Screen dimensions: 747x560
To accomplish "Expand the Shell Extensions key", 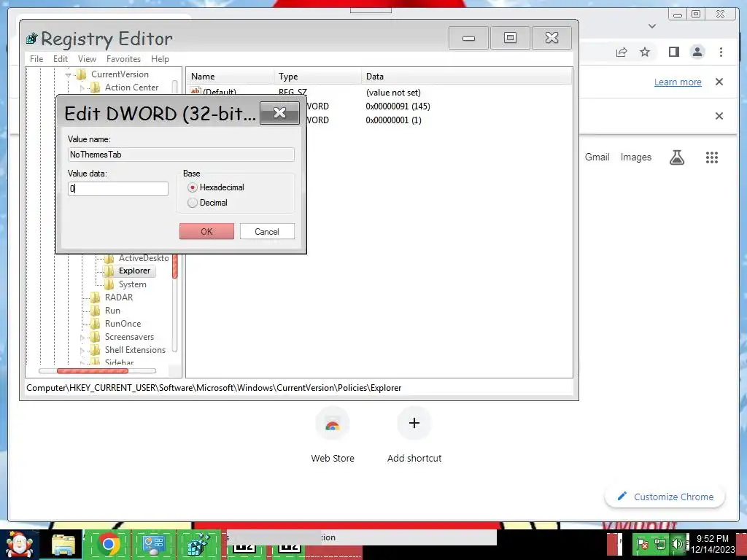I will 82,351.
